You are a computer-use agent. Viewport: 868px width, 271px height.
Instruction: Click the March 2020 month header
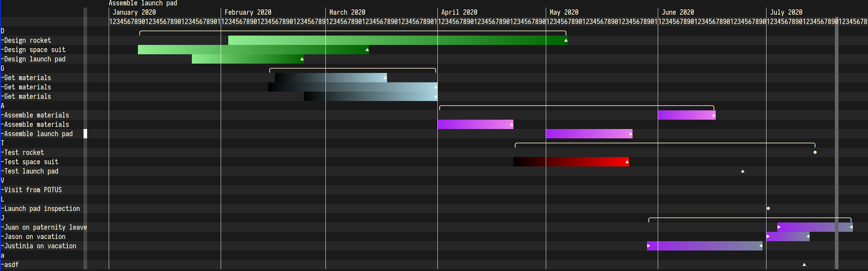tap(347, 12)
